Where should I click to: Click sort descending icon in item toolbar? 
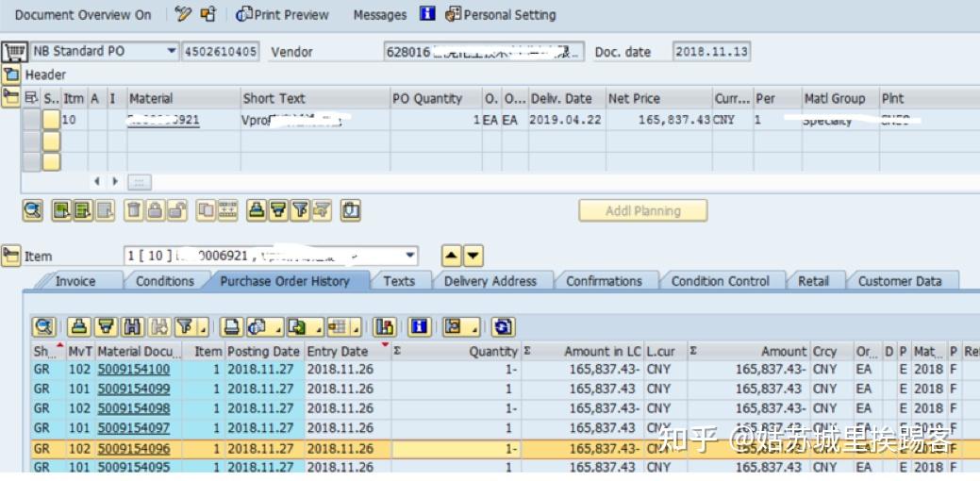278,210
